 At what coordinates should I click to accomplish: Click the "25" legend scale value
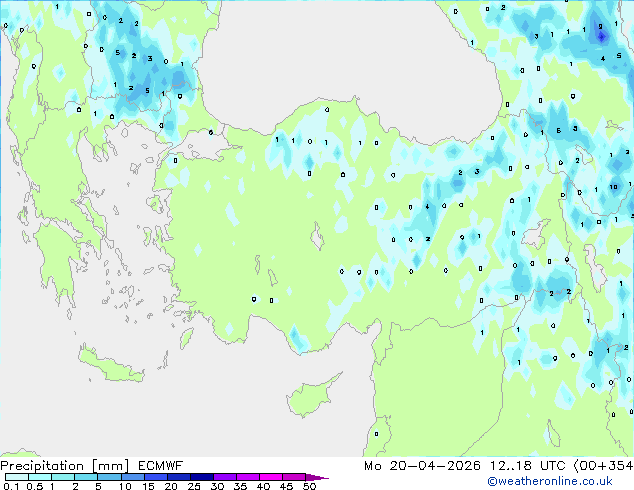pos(194,486)
